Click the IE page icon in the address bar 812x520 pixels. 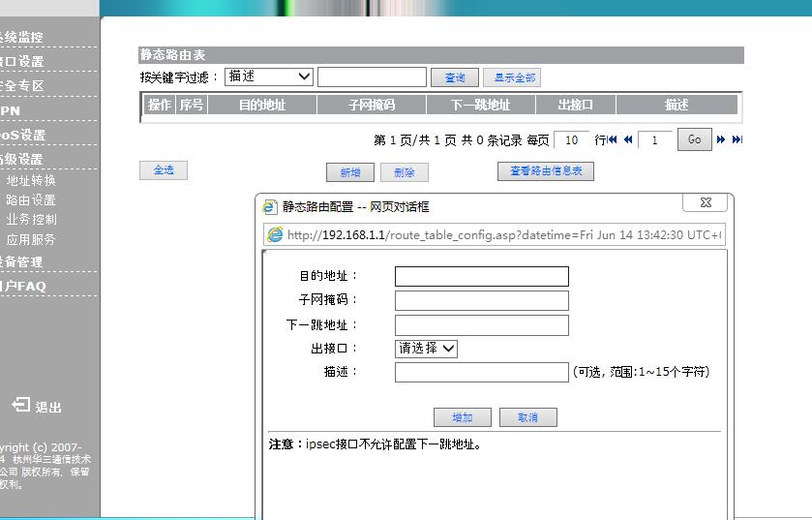pyautogui.click(x=275, y=234)
